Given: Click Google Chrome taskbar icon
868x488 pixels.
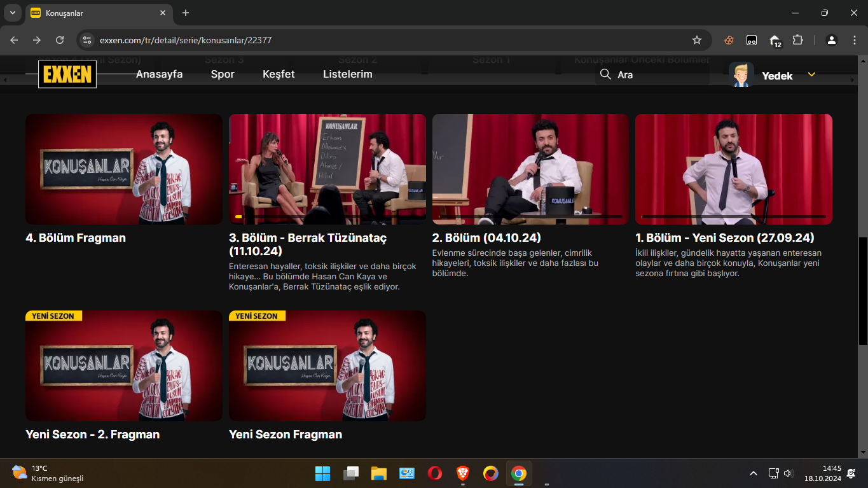Looking at the screenshot, I should (519, 473).
